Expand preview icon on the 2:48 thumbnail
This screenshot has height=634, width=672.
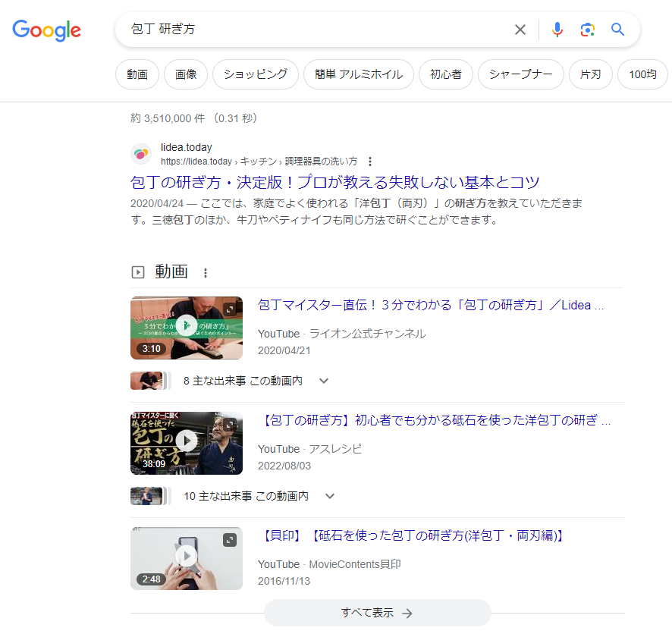pos(230,540)
